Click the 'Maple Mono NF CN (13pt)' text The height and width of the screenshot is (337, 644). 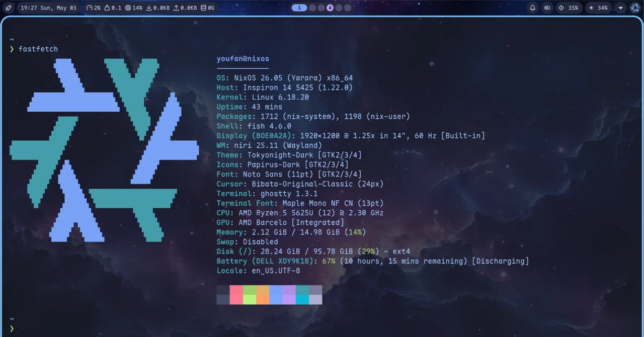[333, 203]
